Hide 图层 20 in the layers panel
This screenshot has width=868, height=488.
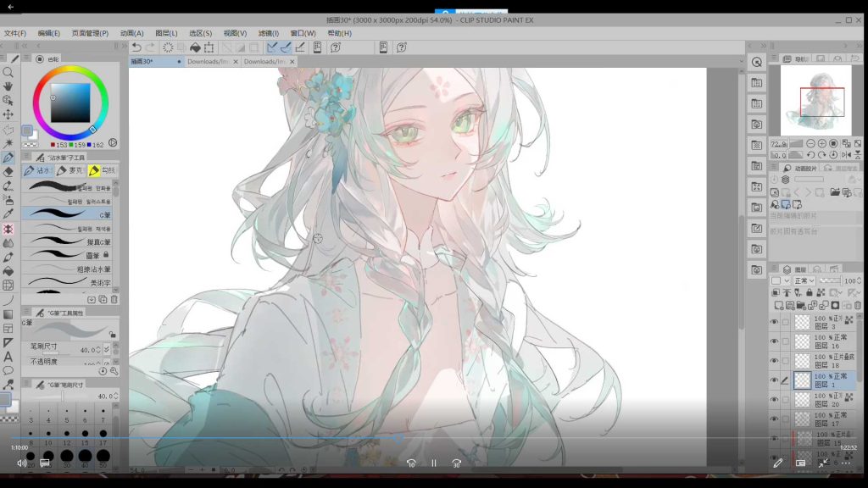[x=774, y=399]
